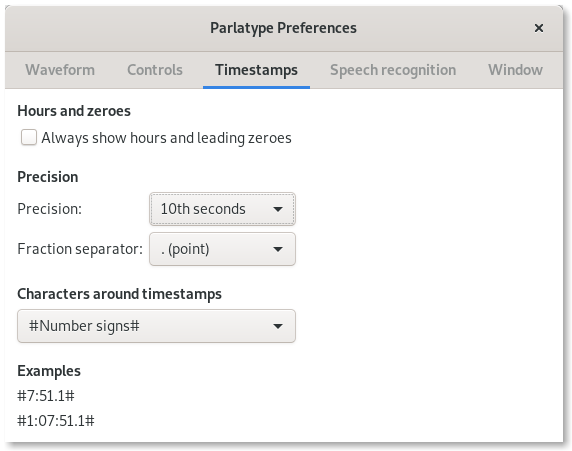
Task: Click the arrow on the Number signs dropdown
Action: [278, 326]
